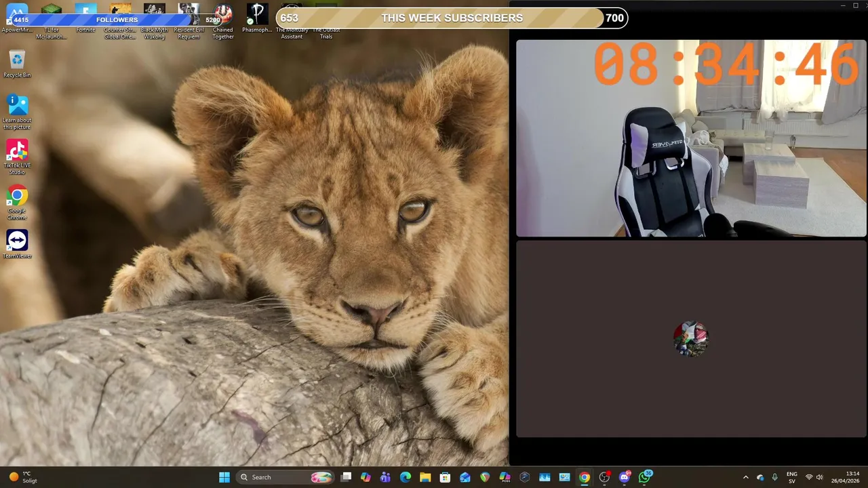The width and height of the screenshot is (868, 488).
Task: Open Copilot from the taskbar
Action: click(x=366, y=477)
